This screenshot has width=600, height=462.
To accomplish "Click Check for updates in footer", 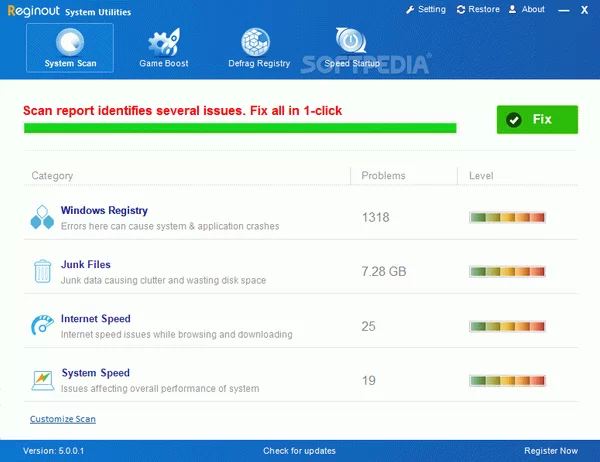I will (x=299, y=451).
